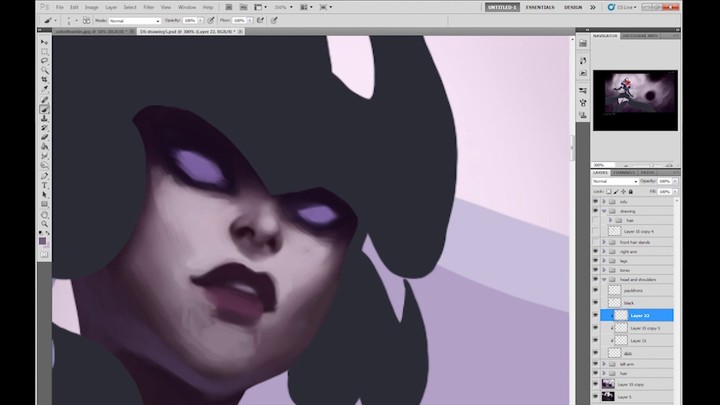This screenshot has height=405, width=720.
Task: Hide Layer 22 visibility eye
Action: point(596,315)
